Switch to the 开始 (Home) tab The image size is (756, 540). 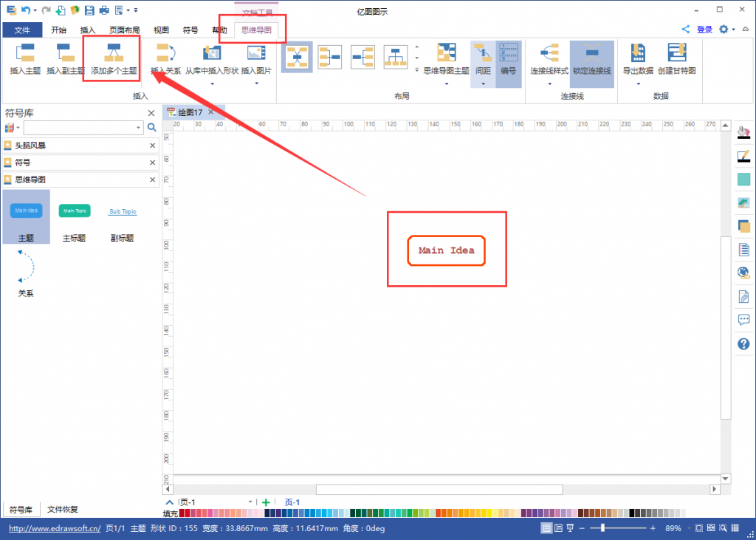(x=59, y=30)
